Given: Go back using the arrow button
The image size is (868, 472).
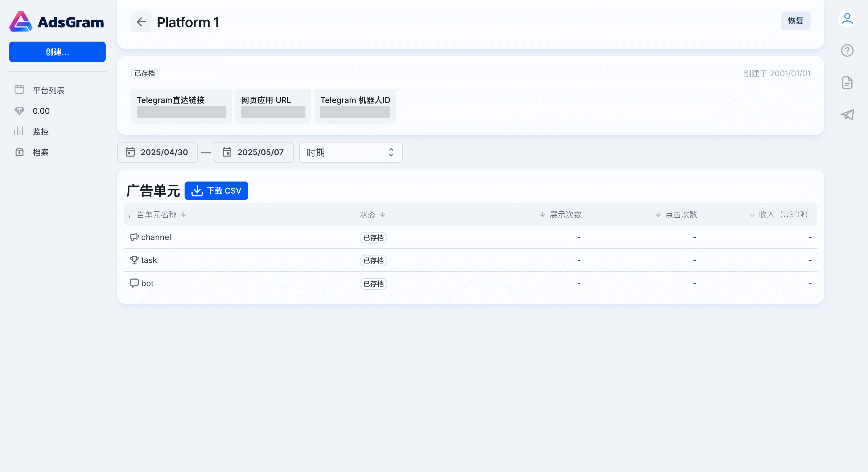Looking at the screenshot, I should (x=141, y=22).
